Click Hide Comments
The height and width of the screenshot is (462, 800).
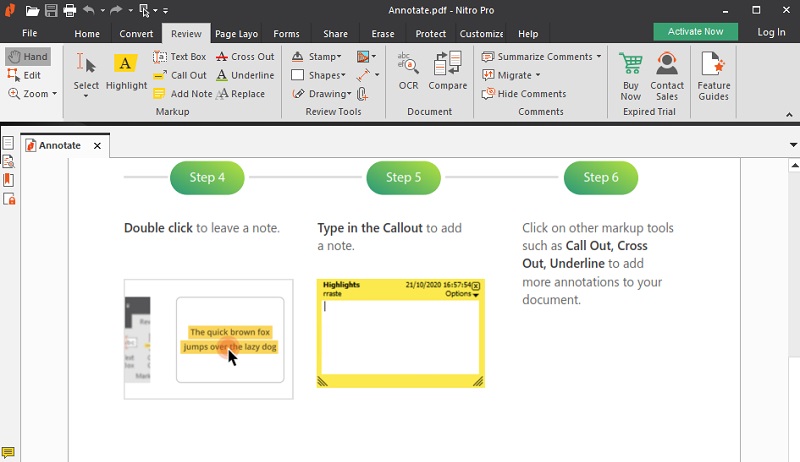click(x=524, y=94)
